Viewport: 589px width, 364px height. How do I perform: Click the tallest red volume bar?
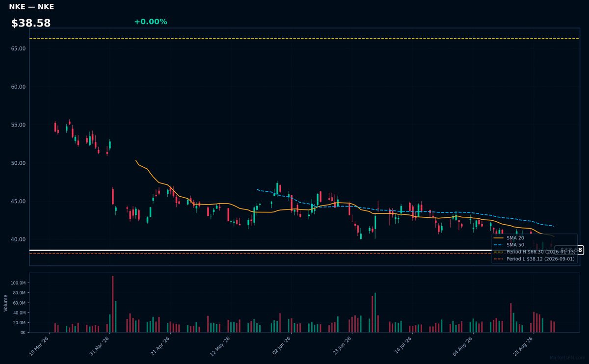(x=112, y=304)
